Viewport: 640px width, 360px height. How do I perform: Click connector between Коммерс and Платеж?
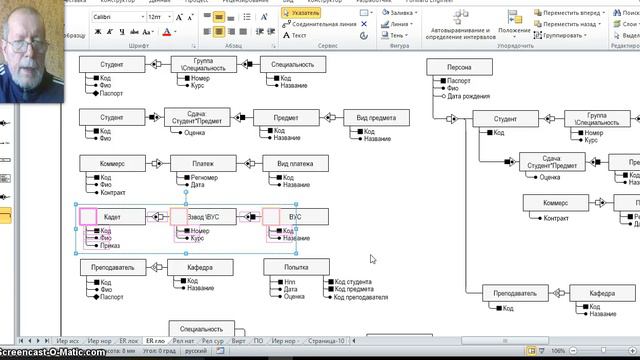point(158,164)
